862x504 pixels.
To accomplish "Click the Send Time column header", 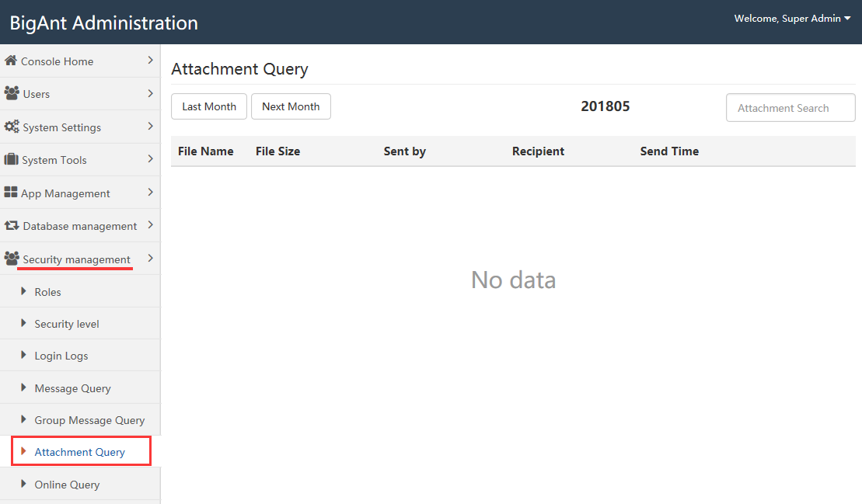I will pos(669,151).
